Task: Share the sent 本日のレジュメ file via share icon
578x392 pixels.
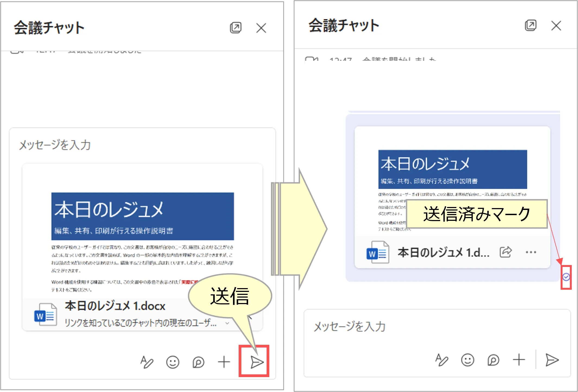Action: (x=506, y=252)
